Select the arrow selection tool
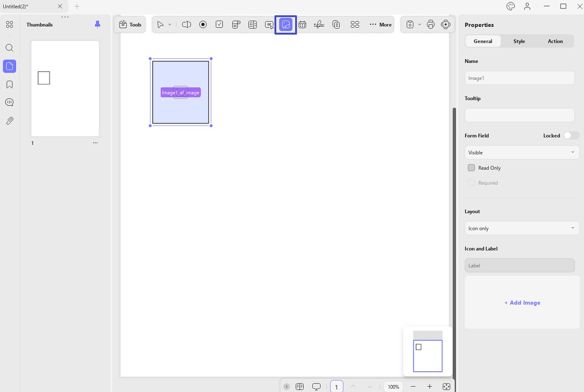Image resolution: width=584 pixels, height=392 pixels. coord(160,25)
